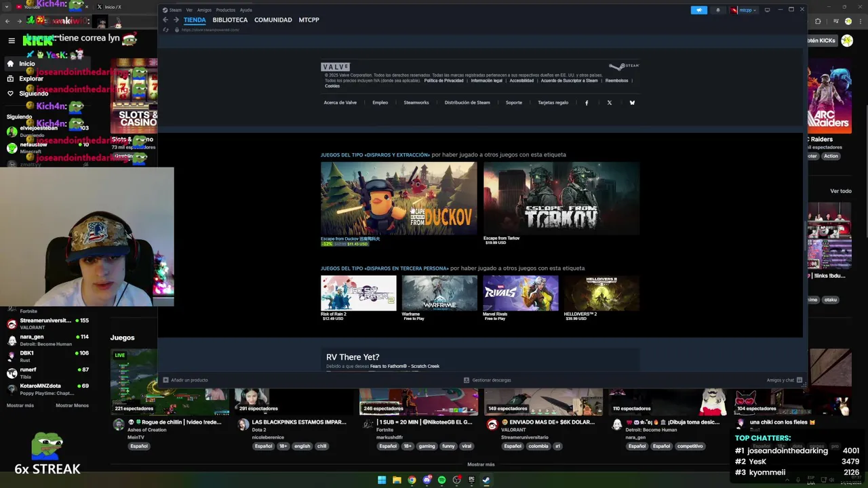868x488 pixels.
Task: Open the Ver menu
Action: click(189, 10)
